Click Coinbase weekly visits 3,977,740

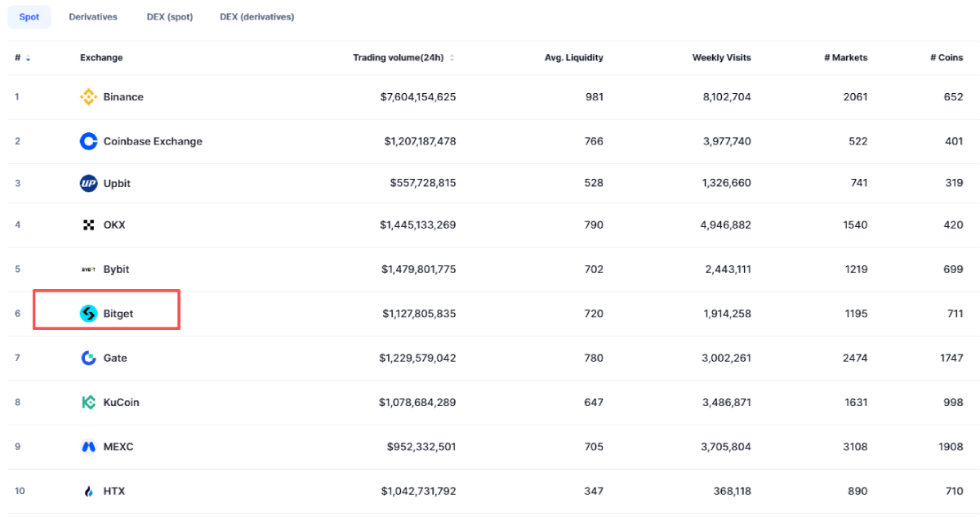coord(727,141)
